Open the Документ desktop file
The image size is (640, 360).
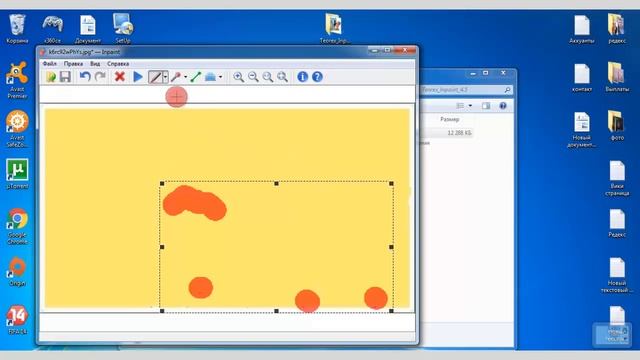88,29
